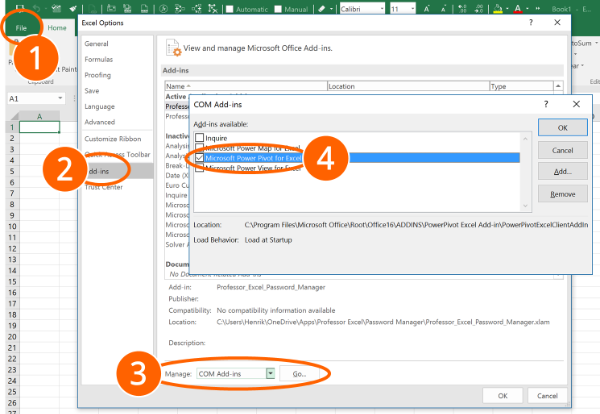
Task: Sort add-ins by the Name column header
Action: click(246, 86)
